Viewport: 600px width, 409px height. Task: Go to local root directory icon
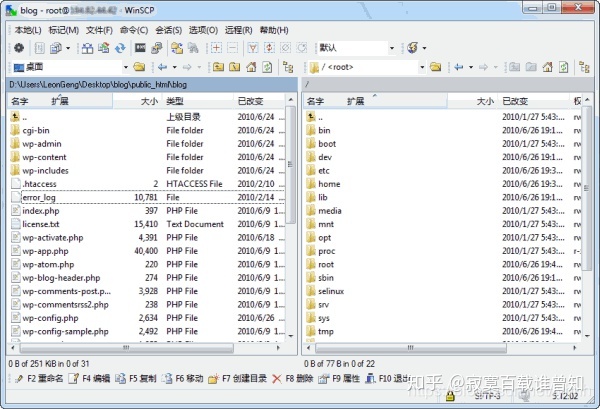(x=235, y=67)
